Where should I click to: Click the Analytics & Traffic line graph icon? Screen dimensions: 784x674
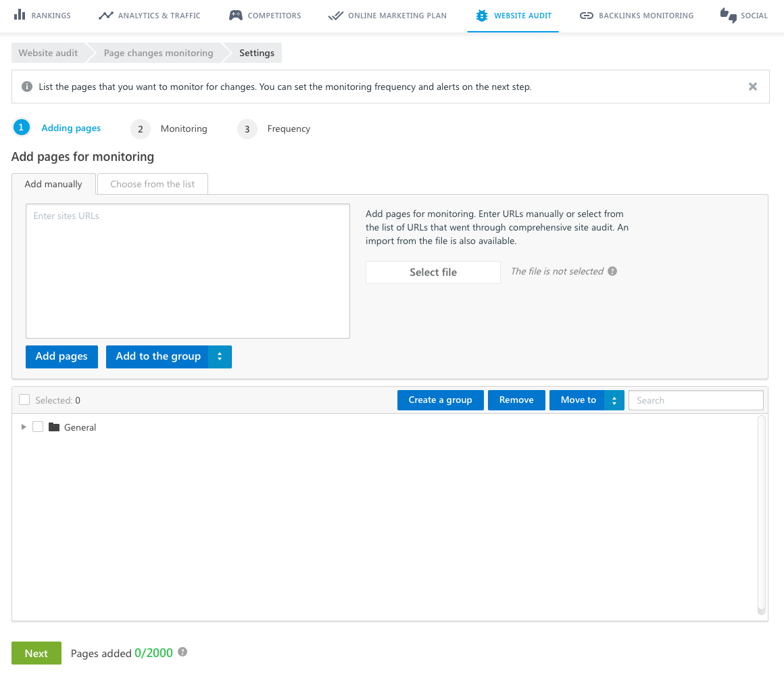coord(105,15)
